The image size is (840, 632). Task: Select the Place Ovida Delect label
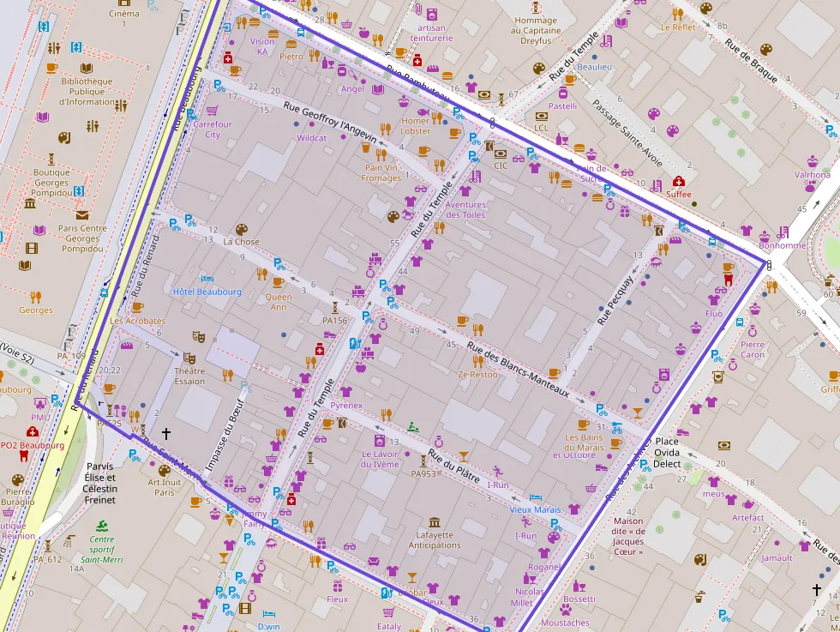[x=667, y=452]
